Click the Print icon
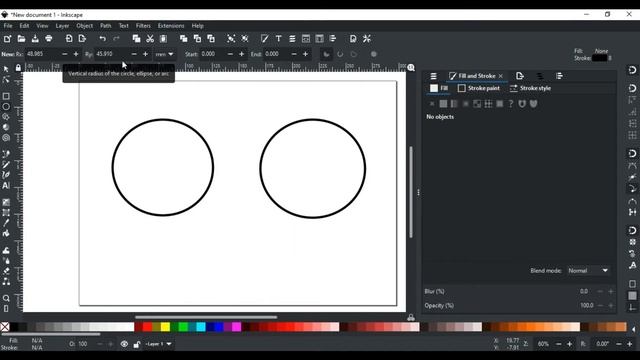 [49, 39]
